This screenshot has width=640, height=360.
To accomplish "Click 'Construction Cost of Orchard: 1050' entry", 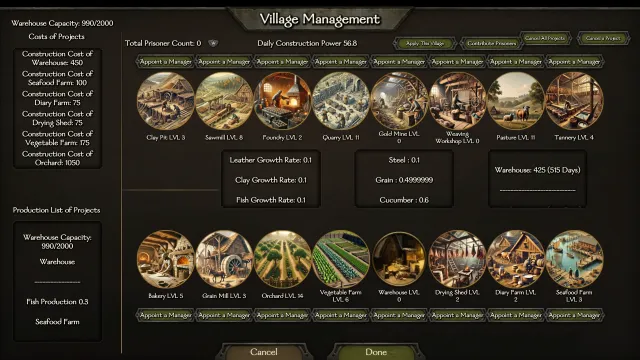I will (58, 158).
